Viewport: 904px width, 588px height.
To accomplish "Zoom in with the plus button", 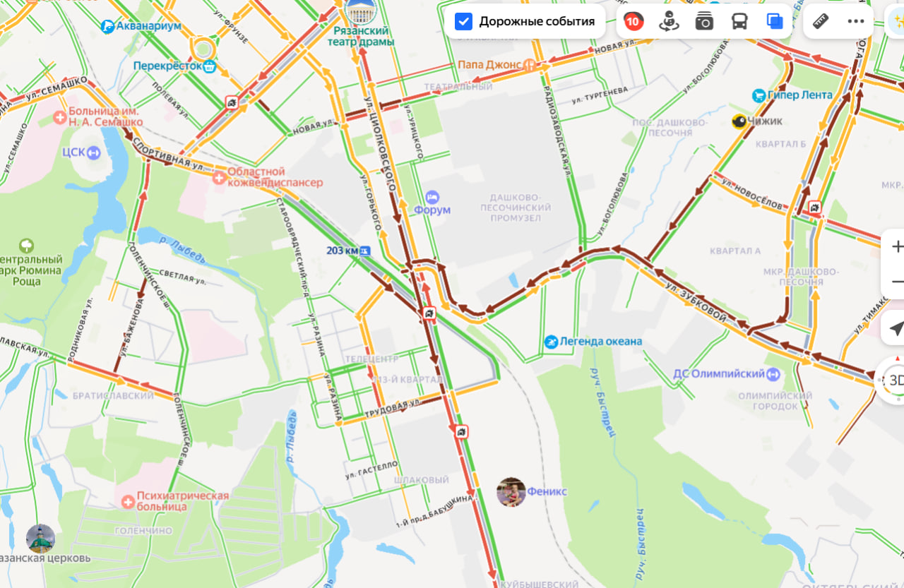I will 896,246.
